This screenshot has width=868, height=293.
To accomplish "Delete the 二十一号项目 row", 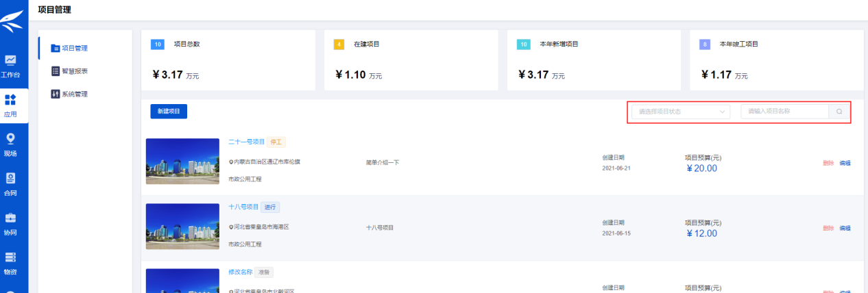I will (x=828, y=163).
